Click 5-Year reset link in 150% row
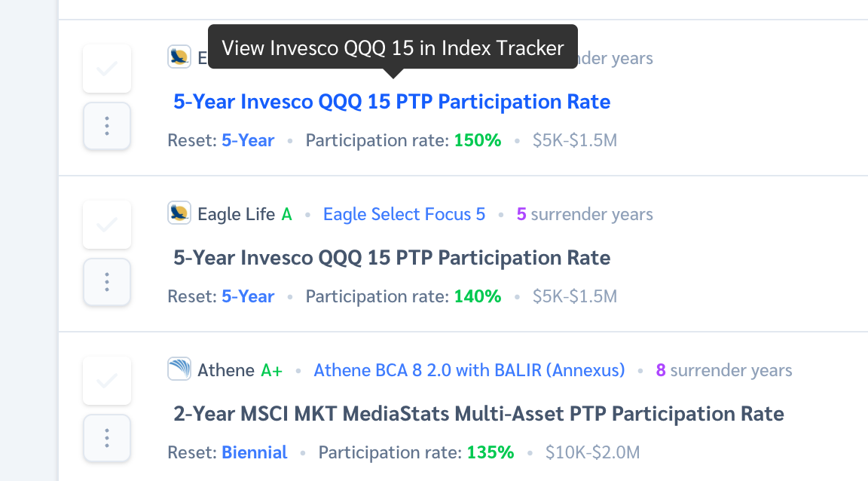The image size is (868, 481). 248,141
